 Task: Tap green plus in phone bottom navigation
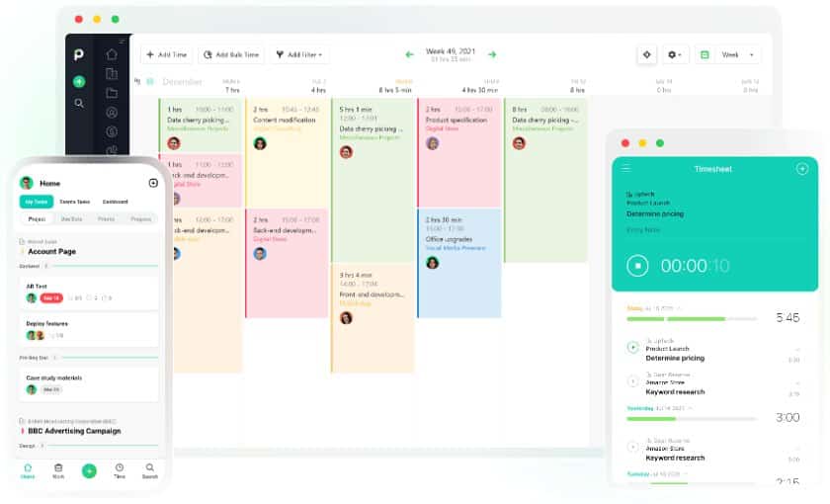point(89,470)
